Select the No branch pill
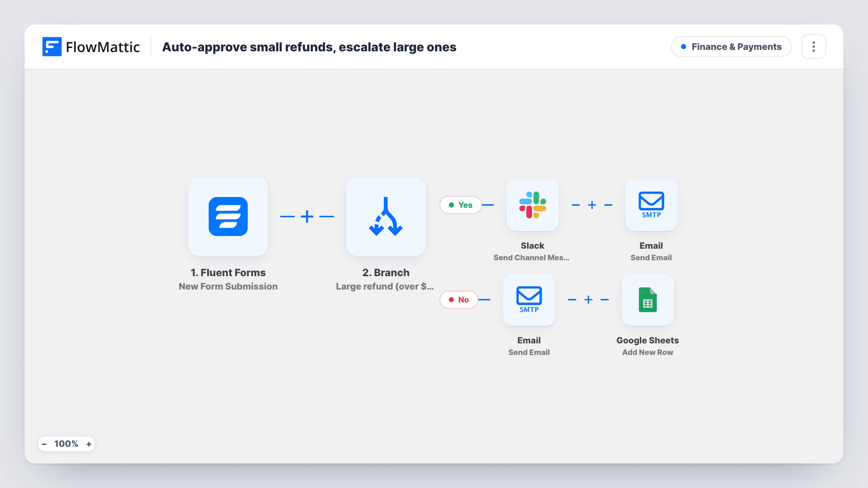 coord(459,300)
